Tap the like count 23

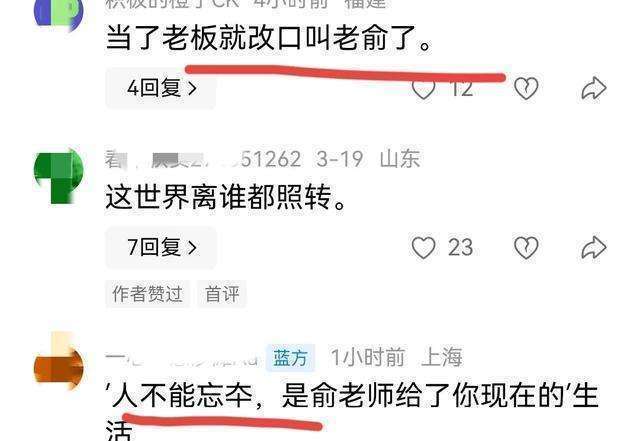click(x=460, y=247)
